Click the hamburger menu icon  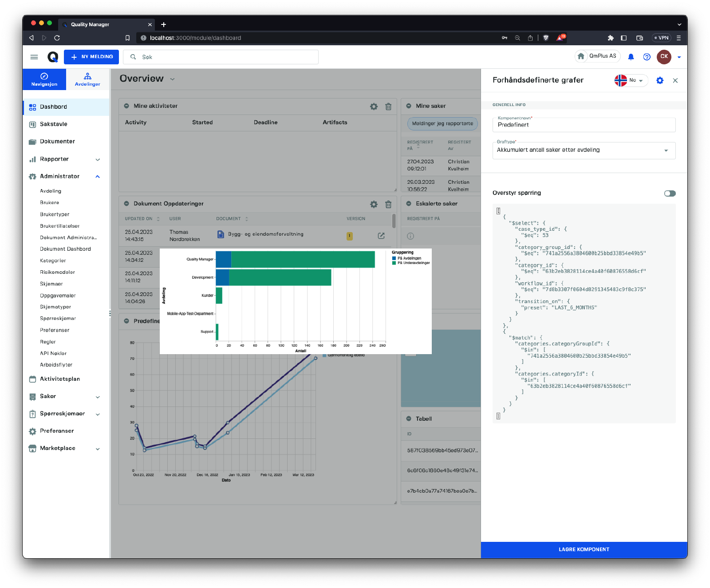point(34,57)
